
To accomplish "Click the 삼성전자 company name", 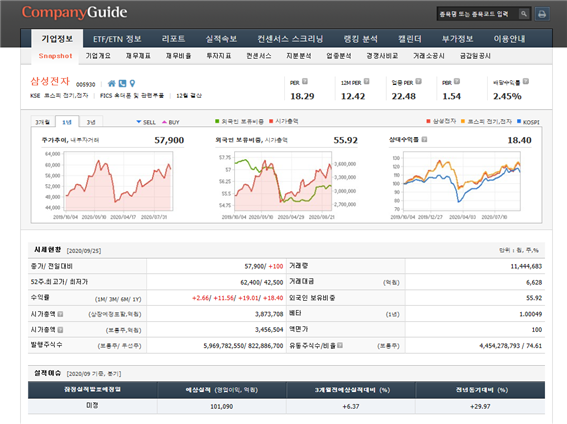I will 50,81.
